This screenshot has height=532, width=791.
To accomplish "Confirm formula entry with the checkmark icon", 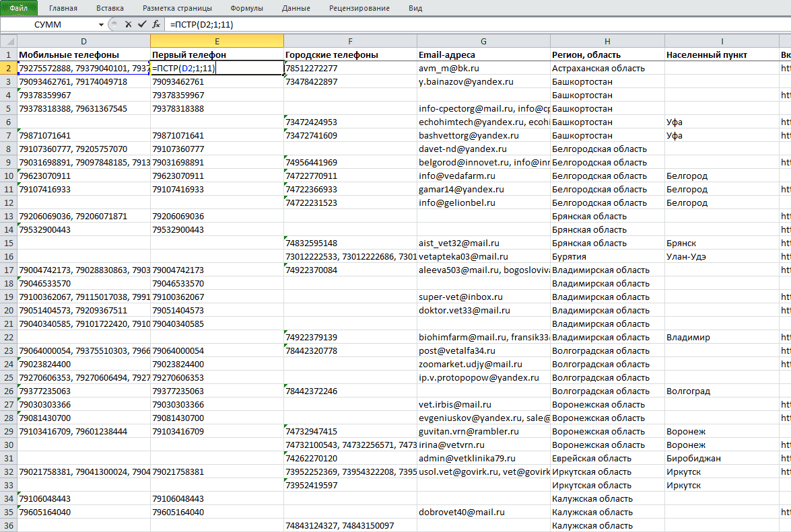I will point(142,24).
